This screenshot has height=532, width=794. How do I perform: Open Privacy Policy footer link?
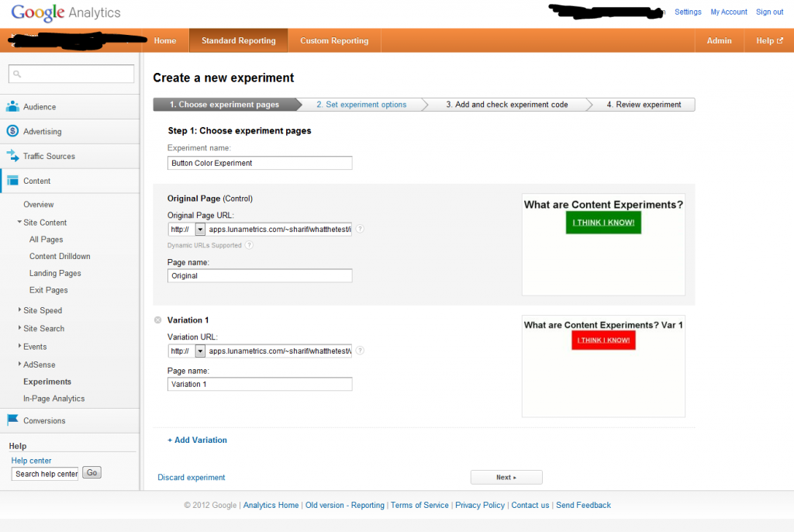[x=480, y=505]
